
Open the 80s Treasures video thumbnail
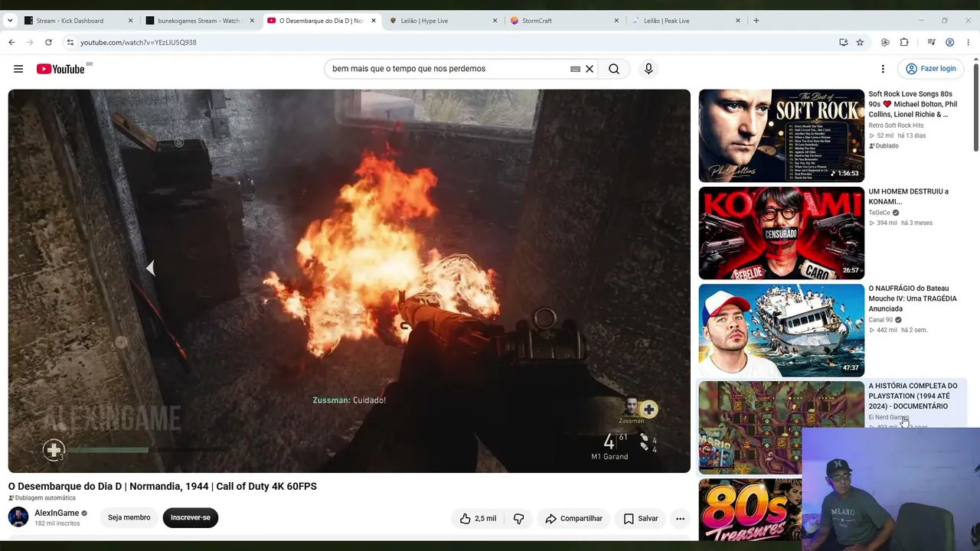coord(750,509)
